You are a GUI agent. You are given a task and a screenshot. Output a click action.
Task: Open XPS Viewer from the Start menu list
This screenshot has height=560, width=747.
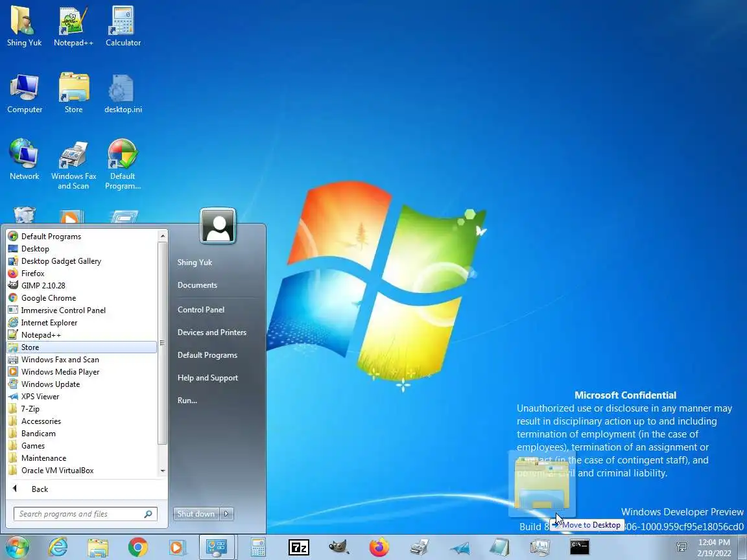click(x=82, y=397)
